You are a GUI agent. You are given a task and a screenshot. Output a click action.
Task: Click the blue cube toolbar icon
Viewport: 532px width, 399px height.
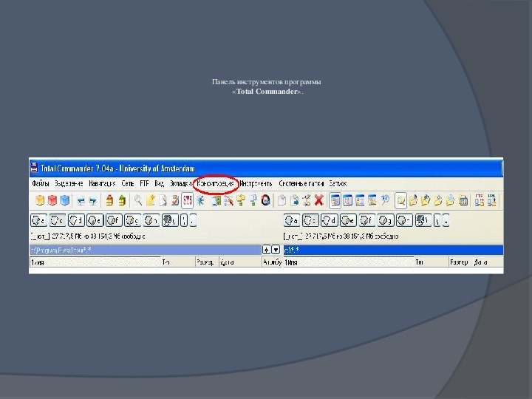65,200
